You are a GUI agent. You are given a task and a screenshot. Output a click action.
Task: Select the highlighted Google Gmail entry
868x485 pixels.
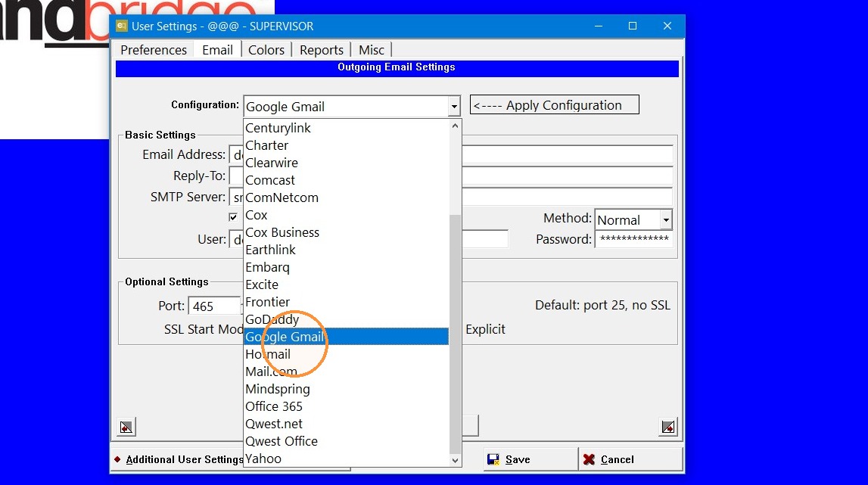347,337
